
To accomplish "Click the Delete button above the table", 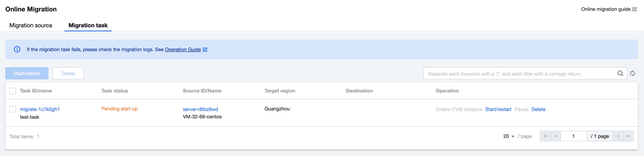I will click(68, 74).
